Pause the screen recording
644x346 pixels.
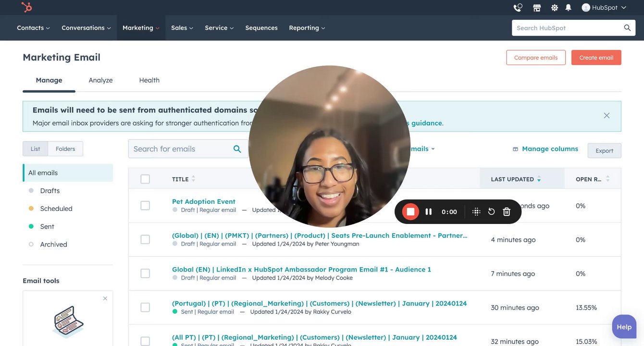(429, 212)
